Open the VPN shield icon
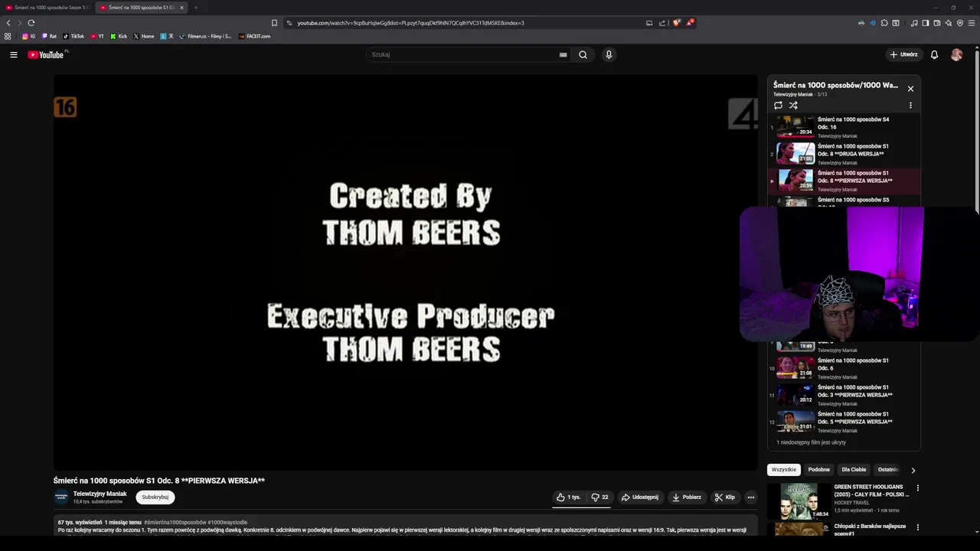 [960, 23]
